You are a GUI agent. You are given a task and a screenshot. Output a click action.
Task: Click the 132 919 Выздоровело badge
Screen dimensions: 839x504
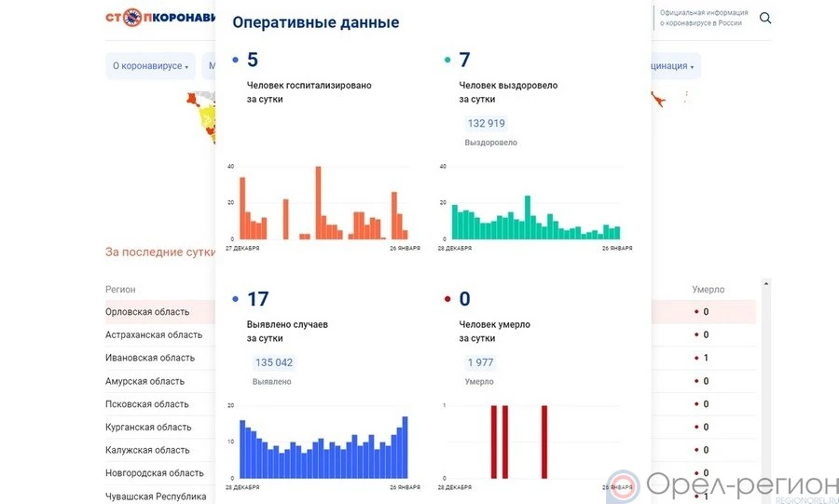(486, 124)
